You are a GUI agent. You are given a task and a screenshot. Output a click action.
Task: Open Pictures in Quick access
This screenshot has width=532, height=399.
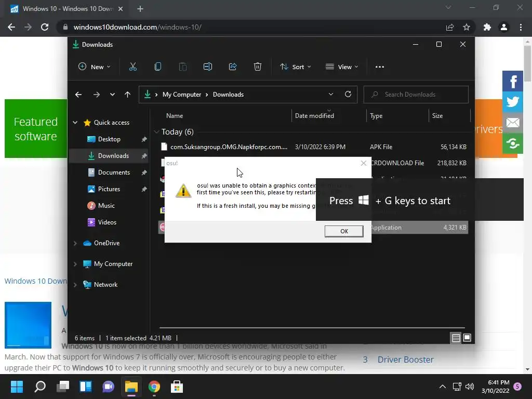(109, 189)
